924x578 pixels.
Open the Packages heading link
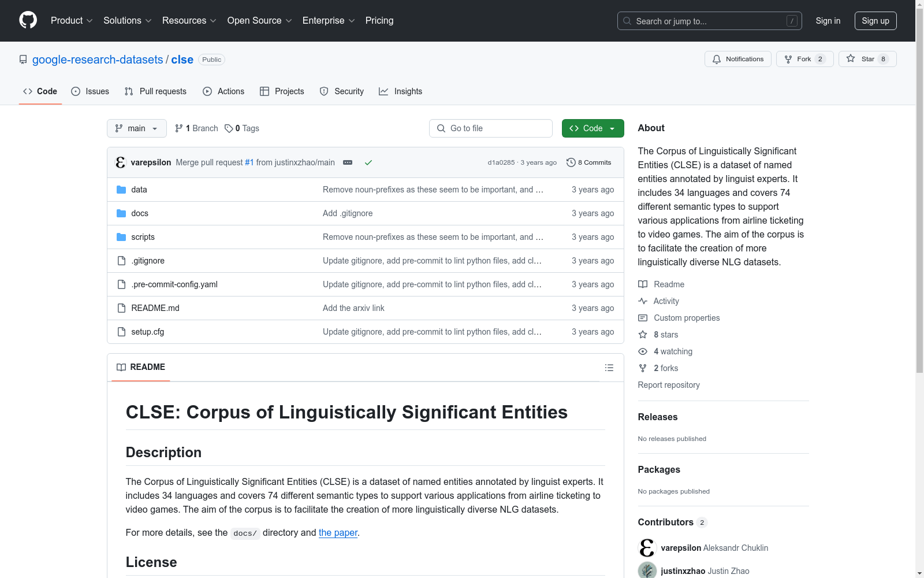(x=659, y=469)
